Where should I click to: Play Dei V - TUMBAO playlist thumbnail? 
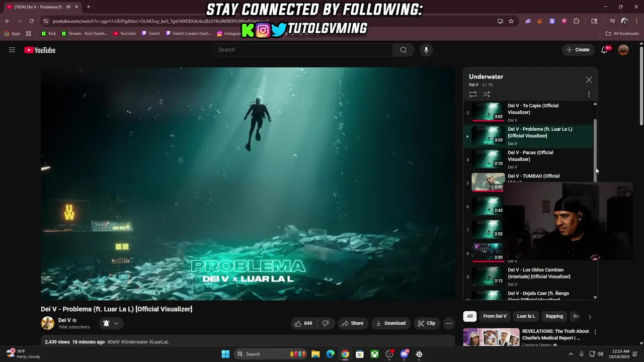(488, 182)
